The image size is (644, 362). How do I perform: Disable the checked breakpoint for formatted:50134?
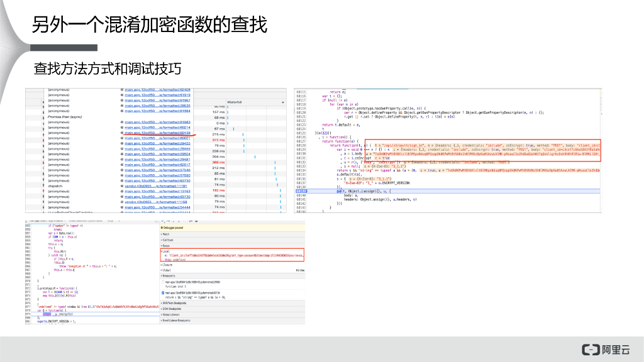coord(162,292)
